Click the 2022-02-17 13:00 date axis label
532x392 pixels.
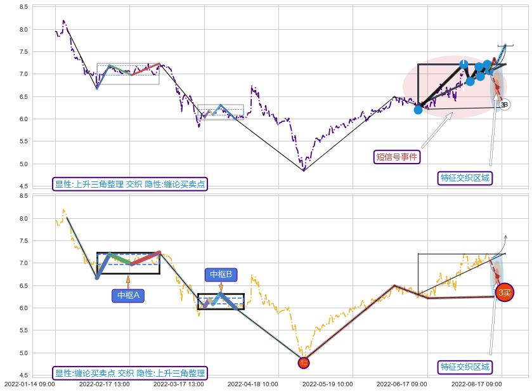pyautogui.click(x=104, y=384)
